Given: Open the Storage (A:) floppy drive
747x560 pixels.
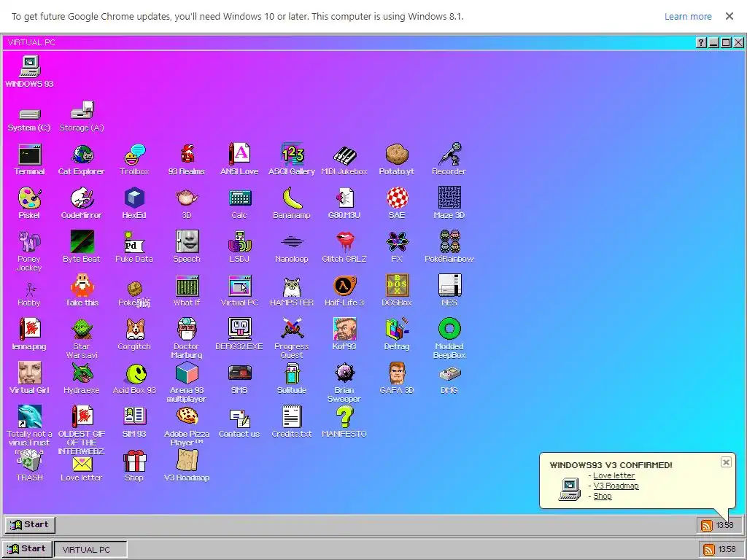Looking at the screenshot, I should pyautogui.click(x=82, y=116).
